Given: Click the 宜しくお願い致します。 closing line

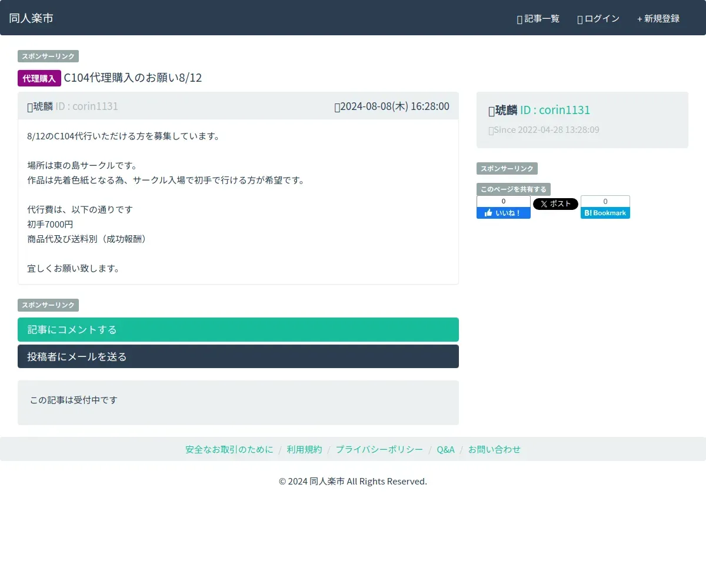Looking at the screenshot, I should [74, 268].
